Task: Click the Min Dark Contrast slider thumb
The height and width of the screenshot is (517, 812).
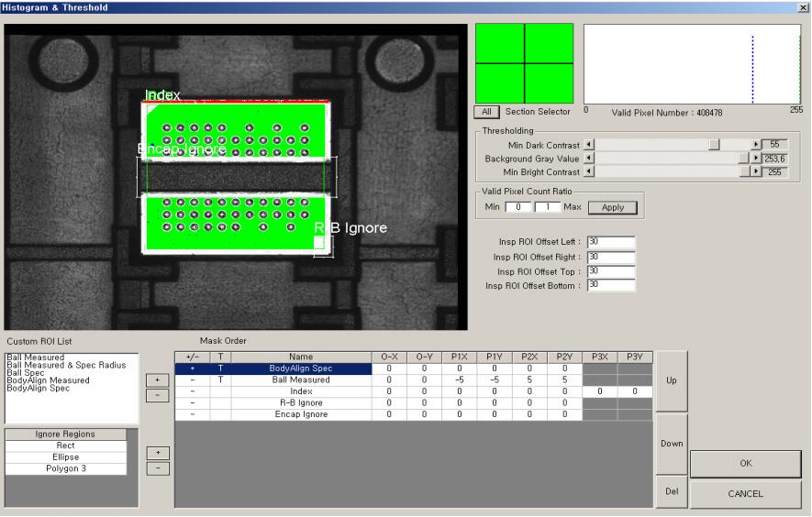Action: (x=714, y=145)
